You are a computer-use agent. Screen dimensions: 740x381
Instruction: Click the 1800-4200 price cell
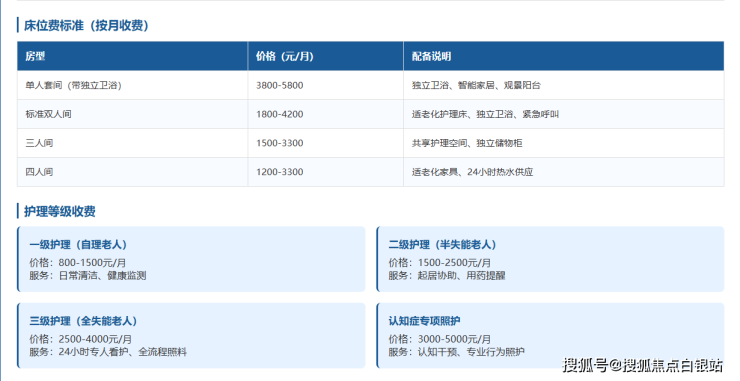(x=326, y=114)
